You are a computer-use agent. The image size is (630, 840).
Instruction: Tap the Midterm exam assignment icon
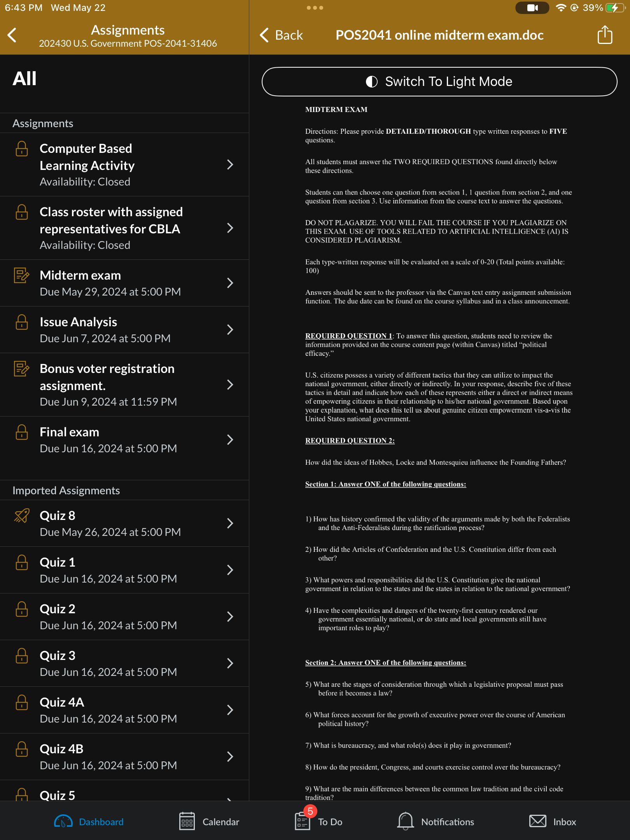[22, 275]
